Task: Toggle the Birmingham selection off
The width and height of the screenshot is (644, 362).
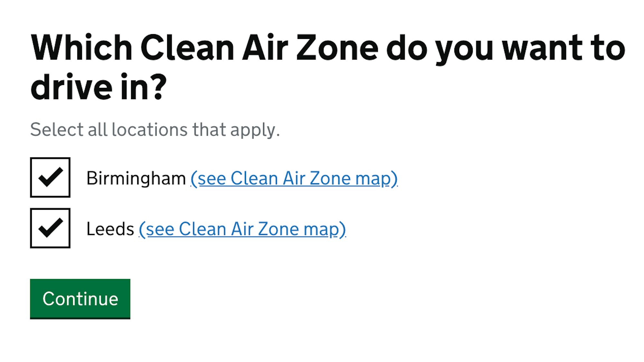Action: pyautogui.click(x=50, y=177)
